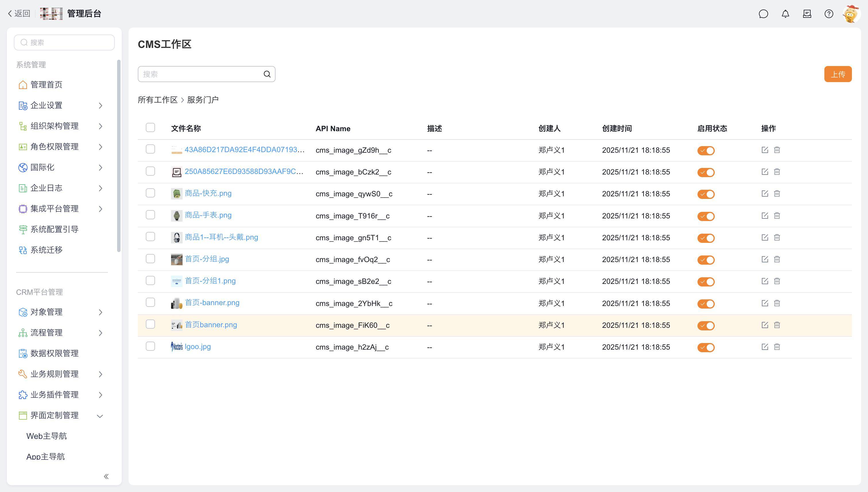
Task: Open the chat message bubble icon
Action: (x=763, y=14)
